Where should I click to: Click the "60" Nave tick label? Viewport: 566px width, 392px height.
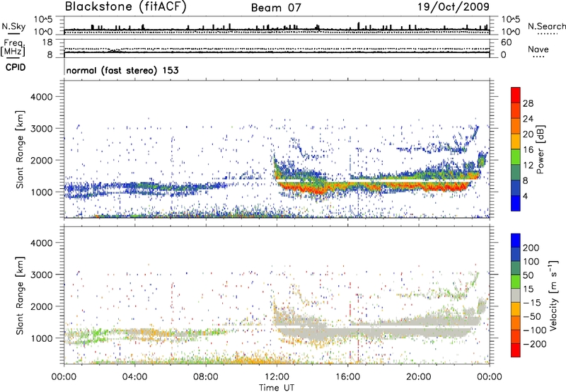[x=506, y=42]
